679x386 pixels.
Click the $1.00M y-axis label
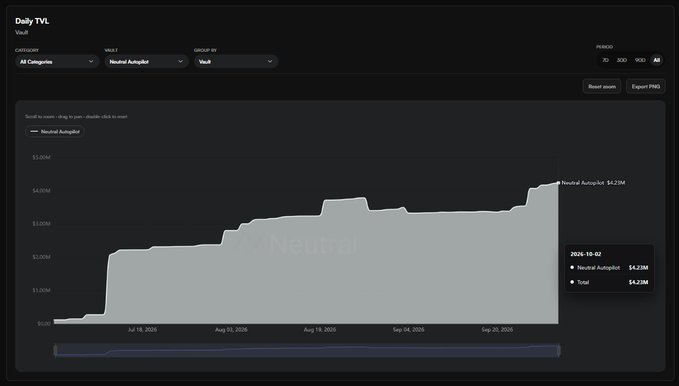point(41,290)
